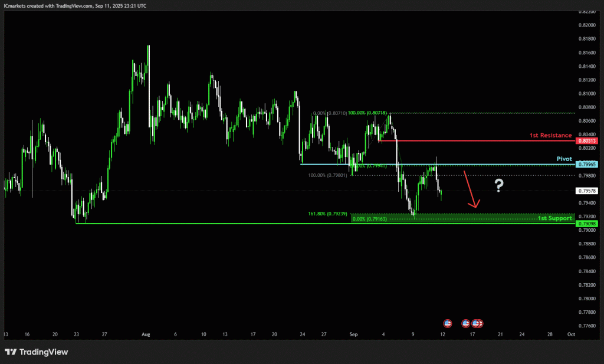
Task: Click the 'Sep' label on the time axis
Action: (x=353, y=335)
